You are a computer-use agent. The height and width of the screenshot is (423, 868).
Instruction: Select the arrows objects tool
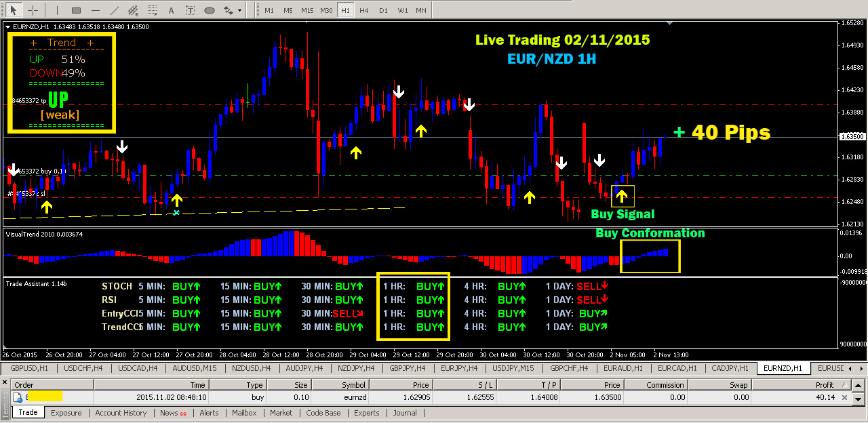pyautogui.click(x=229, y=10)
